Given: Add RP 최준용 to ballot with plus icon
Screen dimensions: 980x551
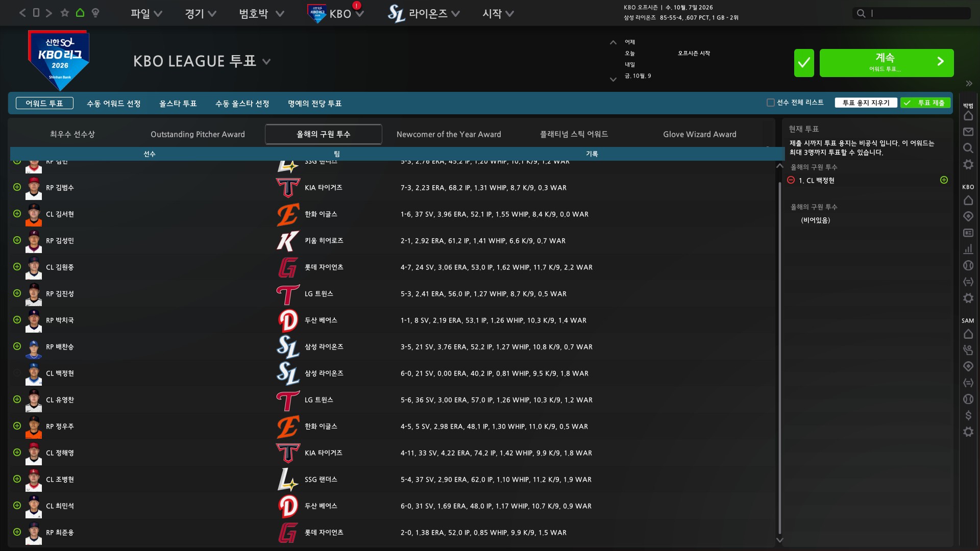Looking at the screenshot, I should point(17,532).
